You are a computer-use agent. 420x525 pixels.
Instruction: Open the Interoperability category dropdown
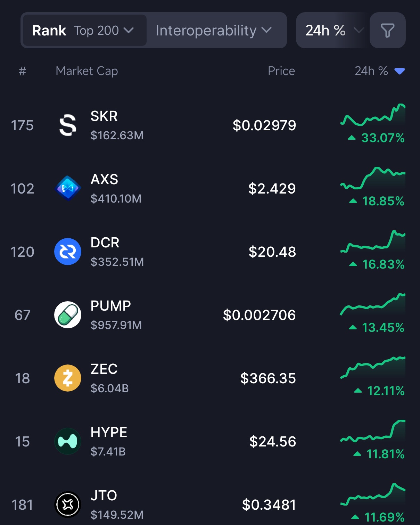coord(213,31)
